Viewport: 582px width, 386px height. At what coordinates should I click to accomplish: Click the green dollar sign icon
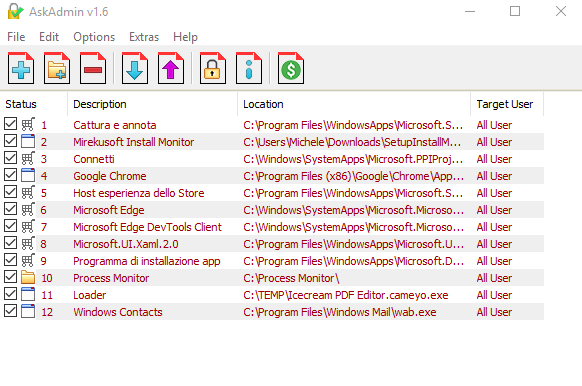(291, 68)
